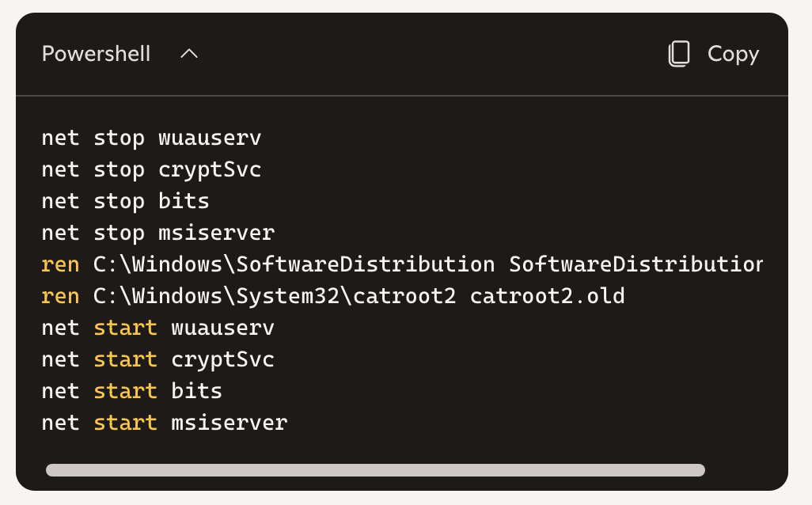Click the clipboard copy icon
Viewport: 812px width, 505px height.
[679, 54]
